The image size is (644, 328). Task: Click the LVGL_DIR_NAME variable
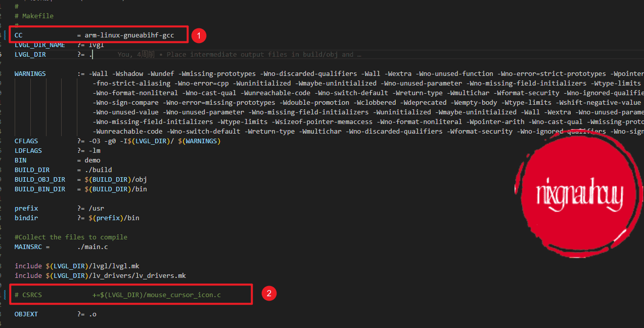pos(40,45)
